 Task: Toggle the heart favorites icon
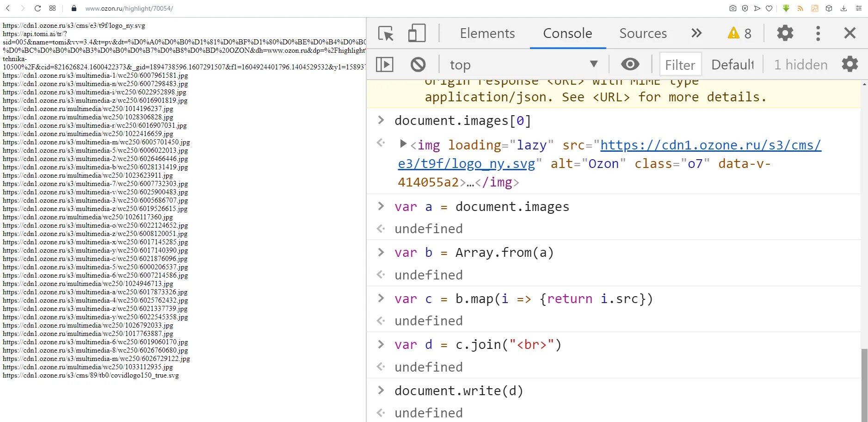click(x=769, y=8)
